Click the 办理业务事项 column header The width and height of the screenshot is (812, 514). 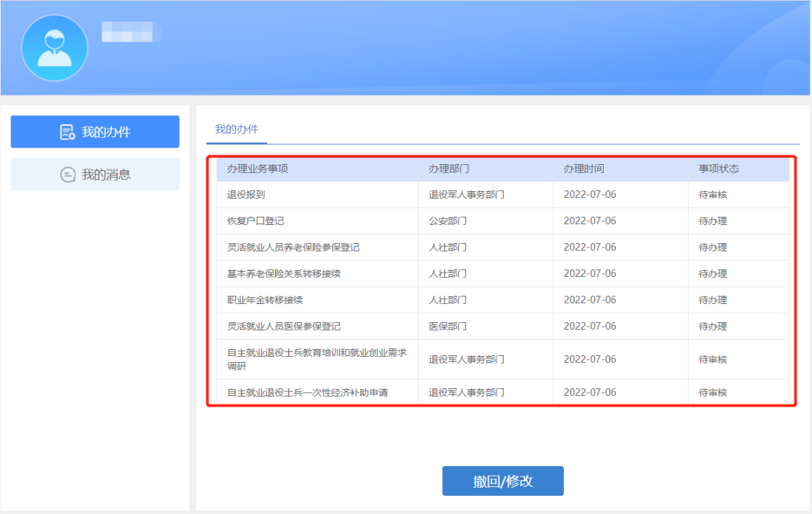257,169
